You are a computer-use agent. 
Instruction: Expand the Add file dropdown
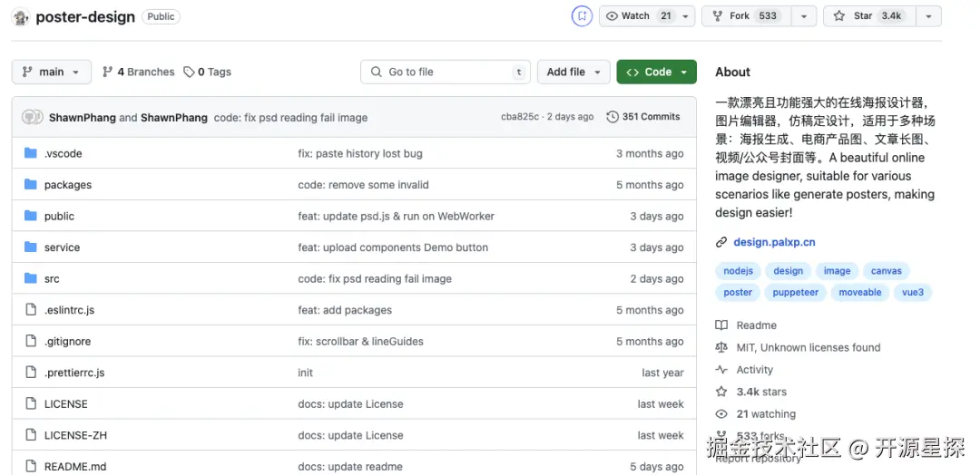click(574, 73)
